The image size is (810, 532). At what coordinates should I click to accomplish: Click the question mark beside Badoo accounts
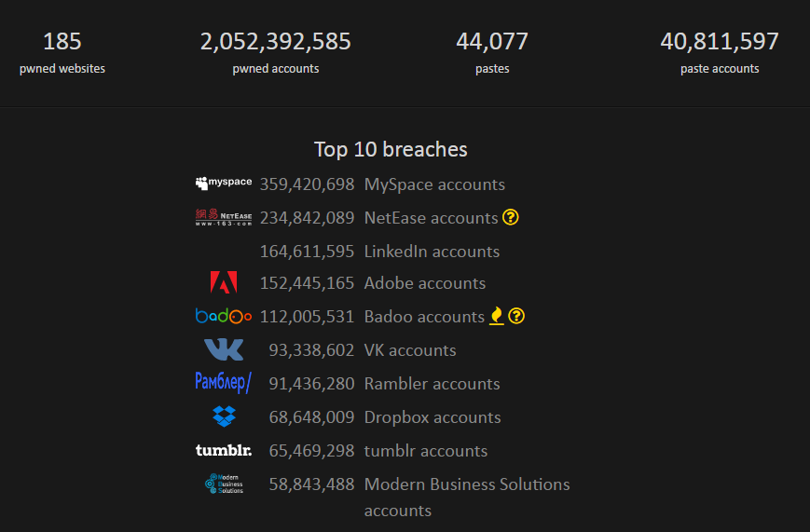tap(516, 317)
